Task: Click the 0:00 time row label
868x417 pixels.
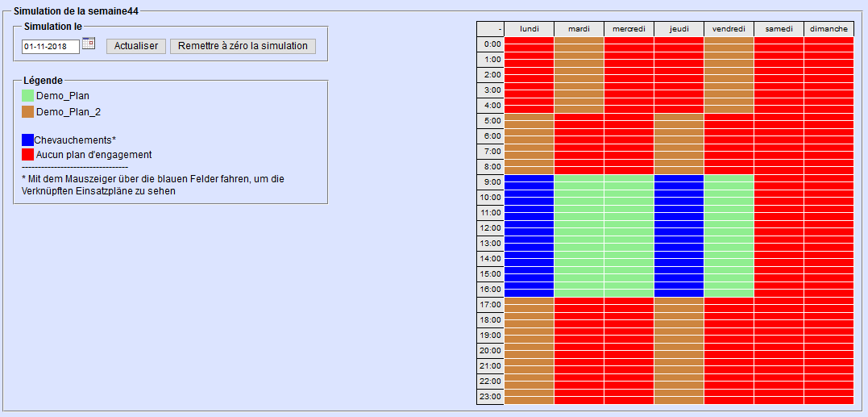Action: coord(490,44)
